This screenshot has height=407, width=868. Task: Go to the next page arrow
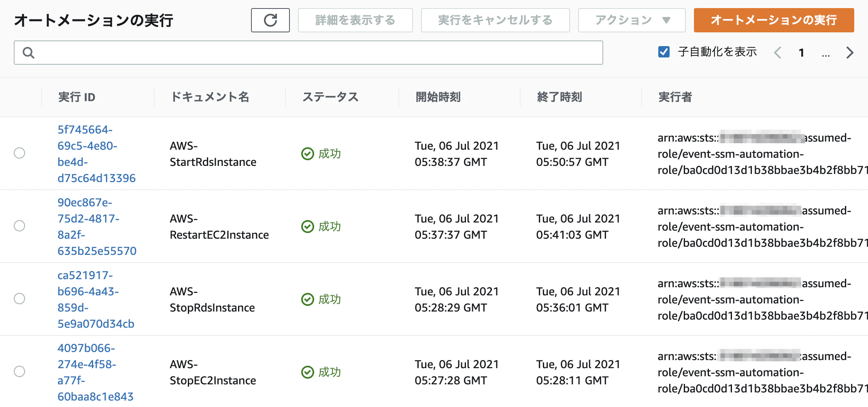tap(850, 53)
